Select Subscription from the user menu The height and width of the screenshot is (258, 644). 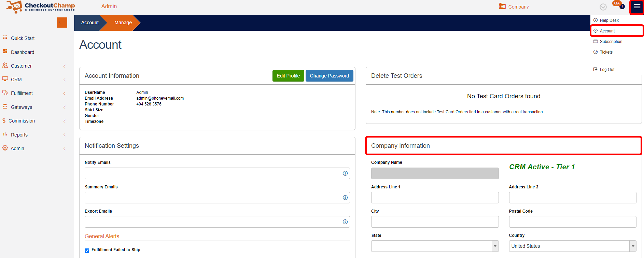(611, 42)
